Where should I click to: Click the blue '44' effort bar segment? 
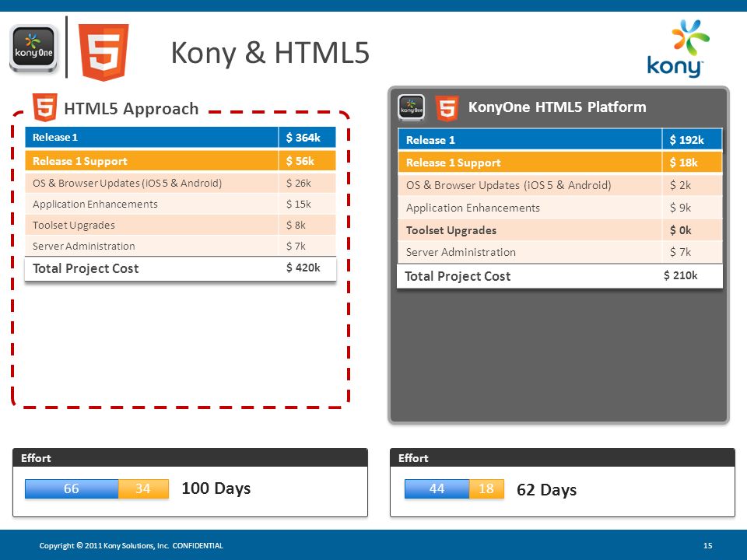tap(437, 488)
